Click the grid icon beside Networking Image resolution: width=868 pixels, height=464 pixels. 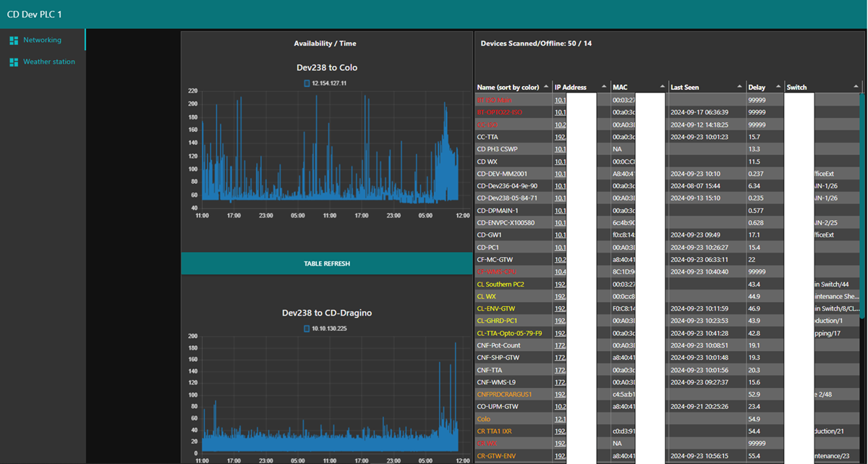(x=14, y=41)
